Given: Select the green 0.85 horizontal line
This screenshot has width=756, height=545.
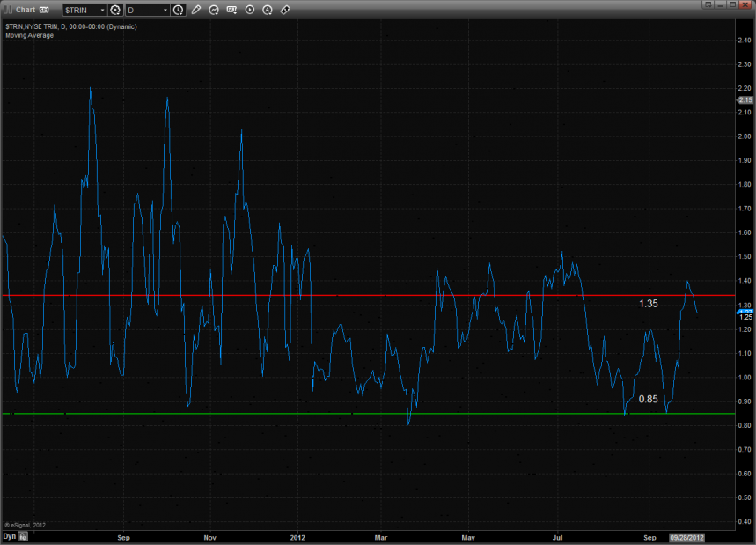Looking at the screenshot, I should (369, 414).
